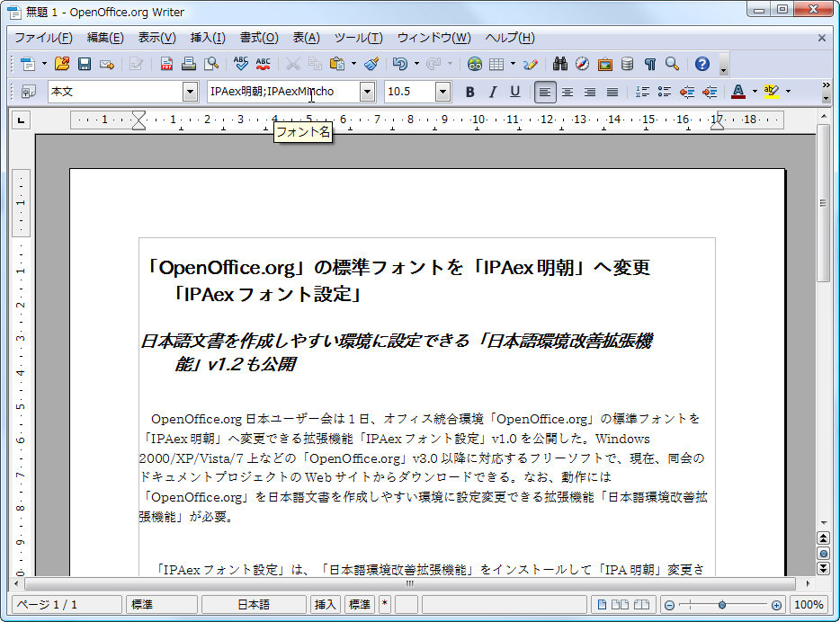Apply centered paragraph alignment
Viewport: 840px width, 622px height.
(567, 91)
